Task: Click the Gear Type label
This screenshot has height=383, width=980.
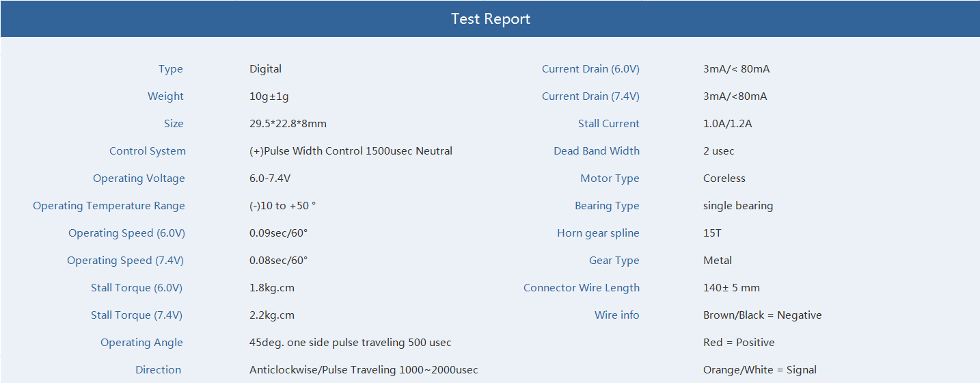Action: point(614,261)
